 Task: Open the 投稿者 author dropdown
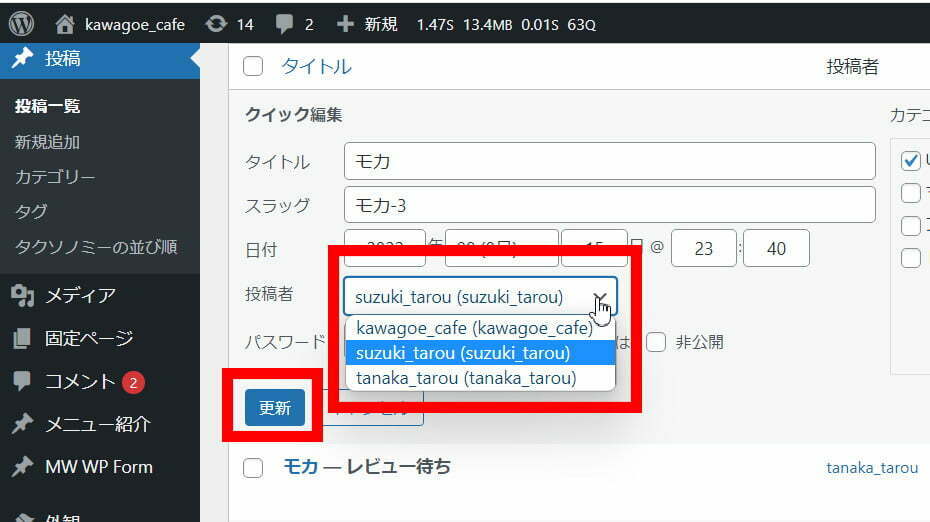pyautogui.click(x=480, y=296)
